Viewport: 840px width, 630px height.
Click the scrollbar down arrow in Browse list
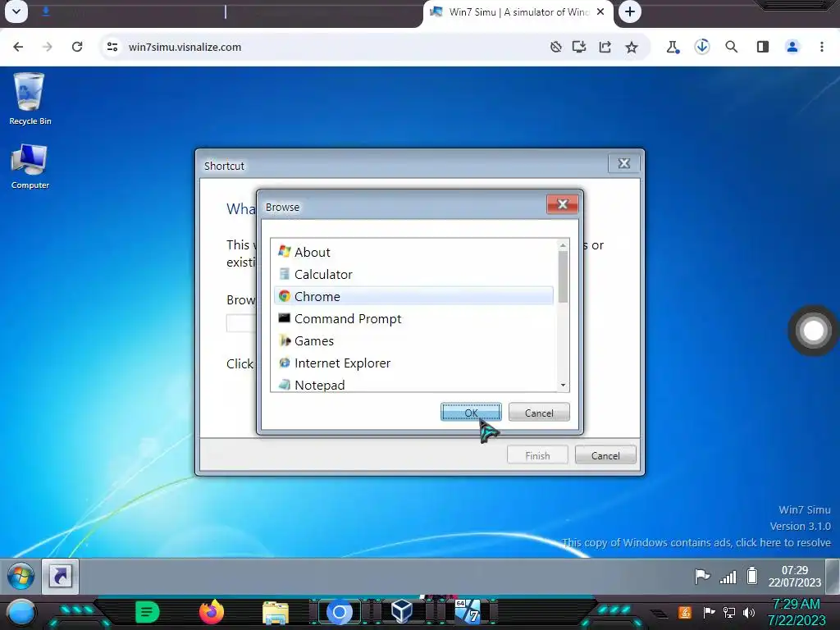coord(563,386)
